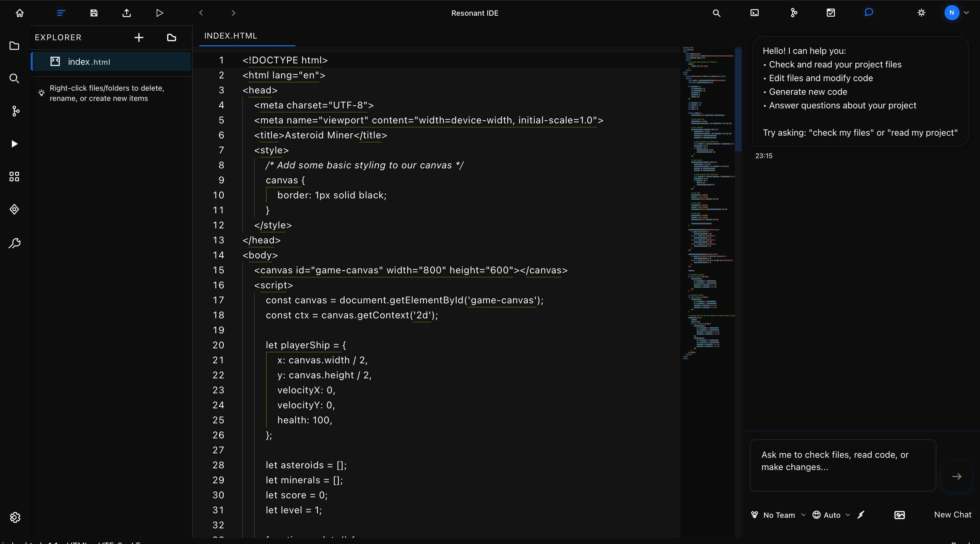Open the Auto model selector
The height and width of the screenshot is (544, 980).
click(x=831, y=515)
